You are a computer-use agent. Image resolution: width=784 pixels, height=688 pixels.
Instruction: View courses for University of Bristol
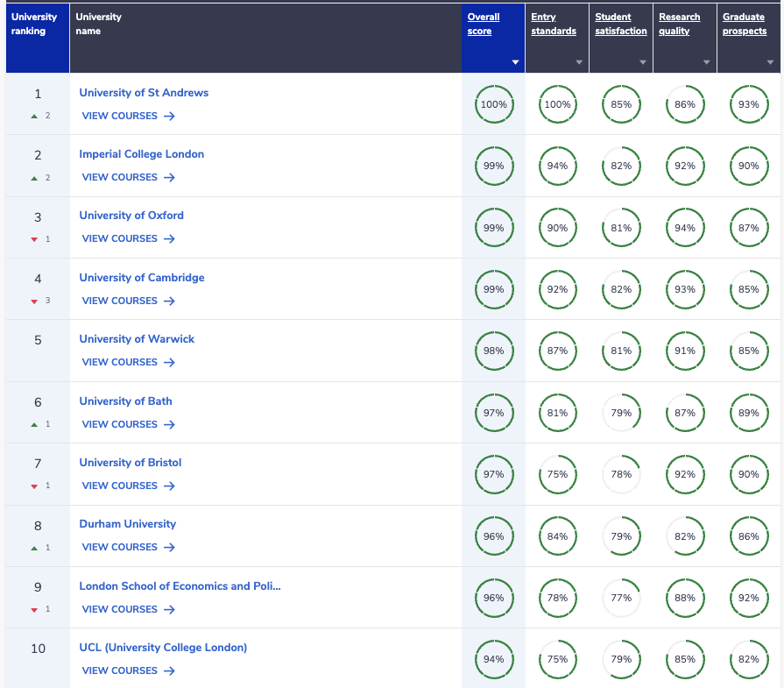[x=129, y=486]
